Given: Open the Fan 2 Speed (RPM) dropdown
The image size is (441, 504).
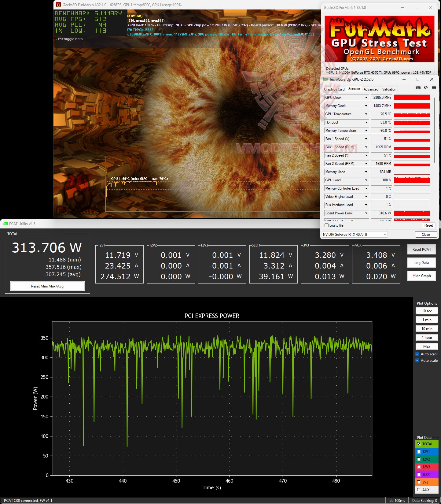Looking at the screenshot, I should [366, 164].
